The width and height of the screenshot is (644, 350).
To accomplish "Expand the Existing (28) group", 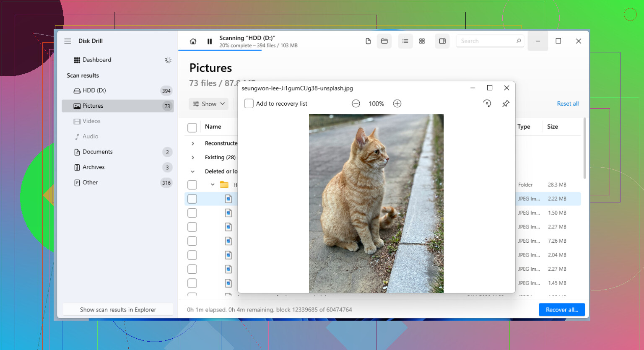I will (x=193, y=158).
